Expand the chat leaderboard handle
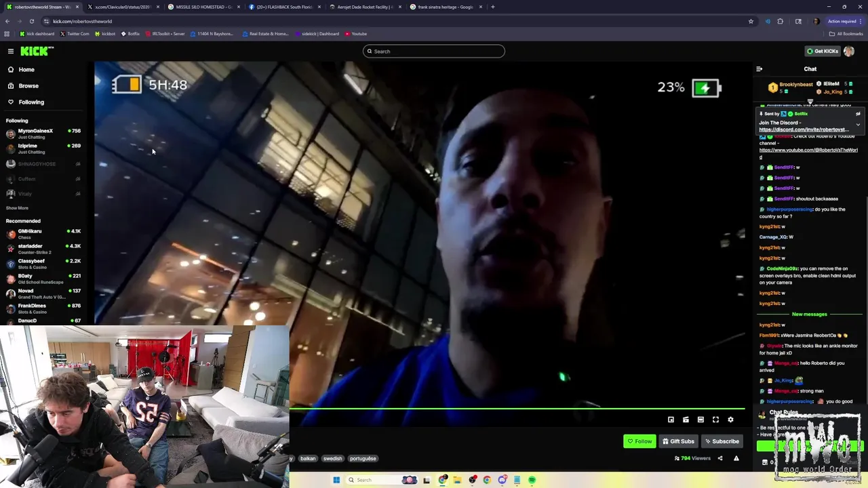 pyautogui.click(x=810, y=102)
